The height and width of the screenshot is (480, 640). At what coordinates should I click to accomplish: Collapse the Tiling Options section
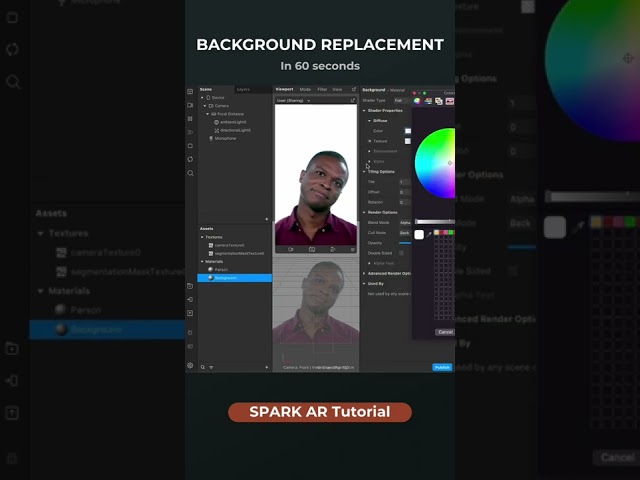point(364,172)
